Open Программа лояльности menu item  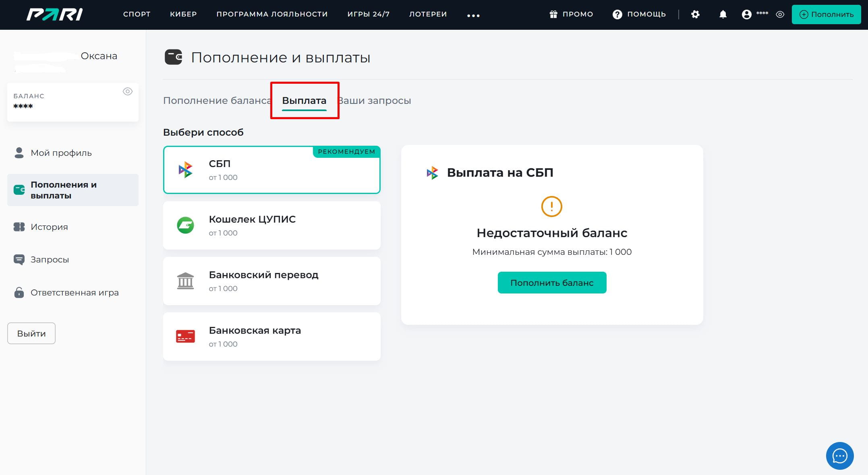coord(272,14)
